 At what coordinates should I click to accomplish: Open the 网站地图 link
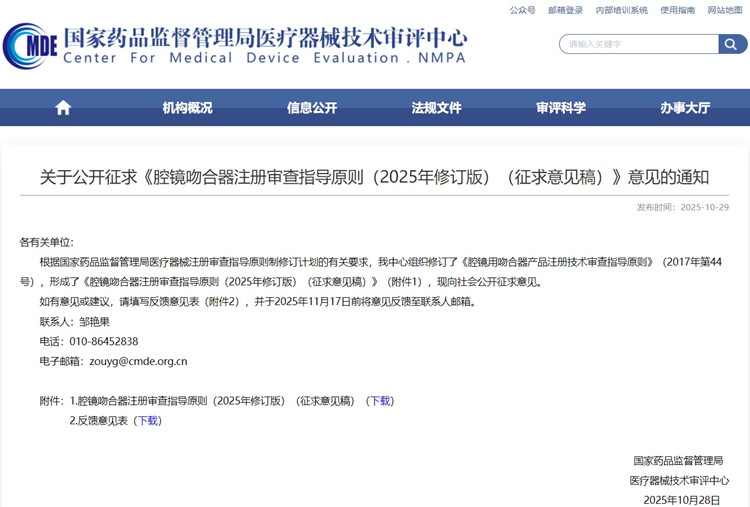pos(725,10)
